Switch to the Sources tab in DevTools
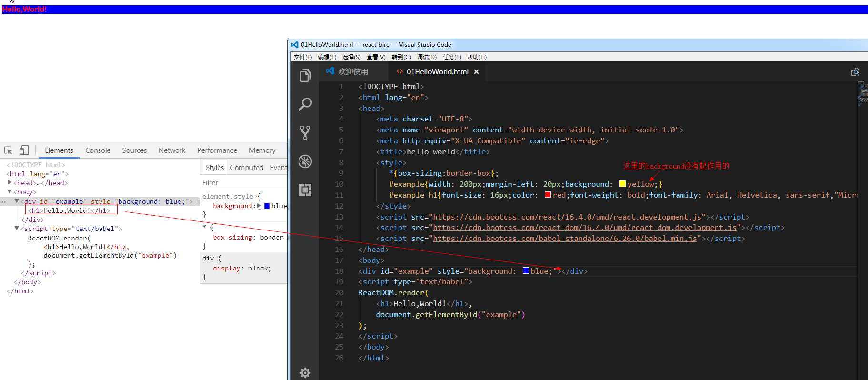Viewport: 868px width, 380px height. [134, 150]
